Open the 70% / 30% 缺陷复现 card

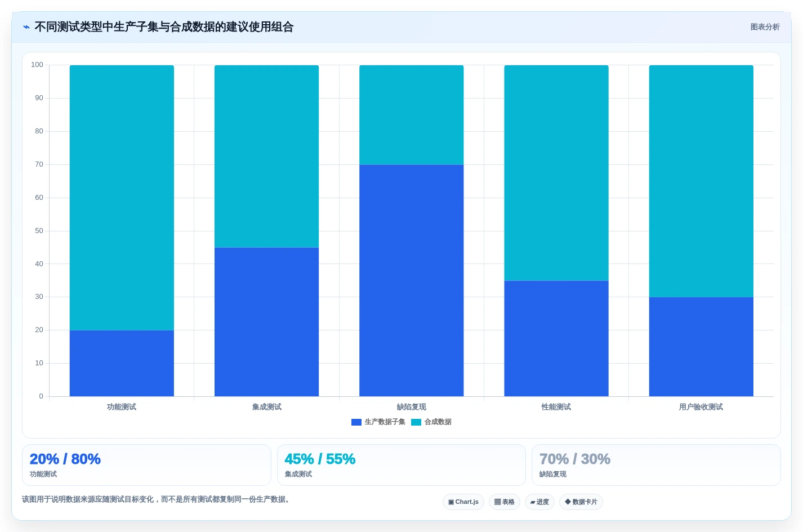pyautogui.click(x=656, y=465)
